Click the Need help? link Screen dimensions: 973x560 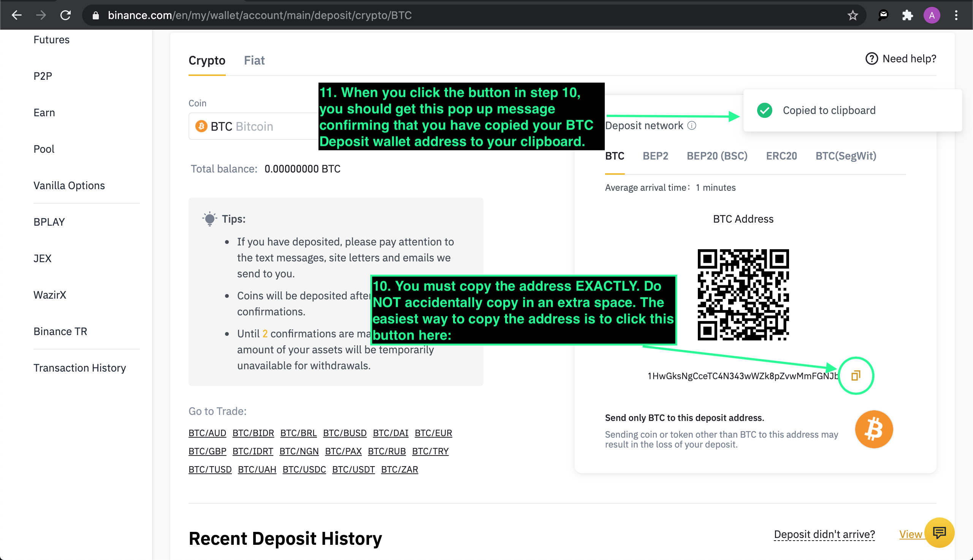(909, 59)
